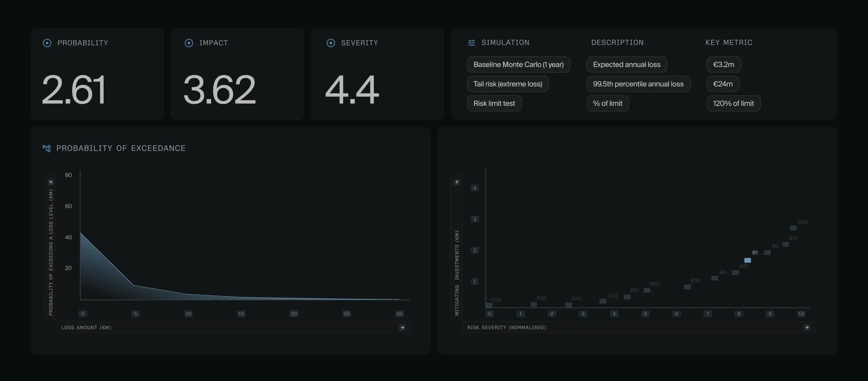Click Loss Amount axis tick 20

pos(294,313)
